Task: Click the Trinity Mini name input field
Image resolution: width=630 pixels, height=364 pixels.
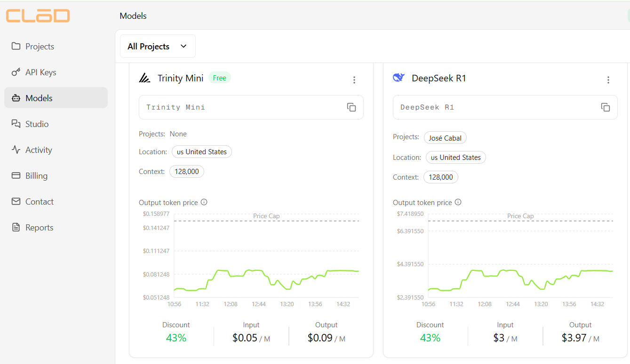Action: click(245, 107)
